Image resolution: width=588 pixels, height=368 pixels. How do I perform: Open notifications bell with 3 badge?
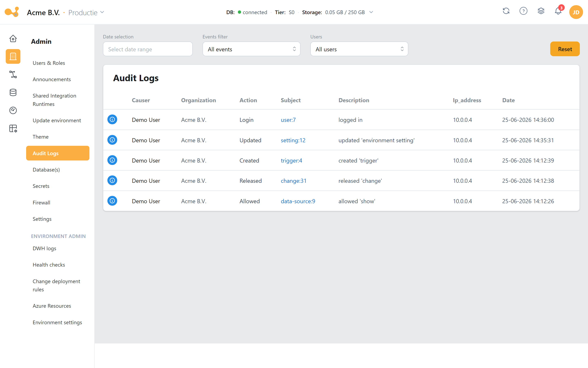[x=558, y=11]
